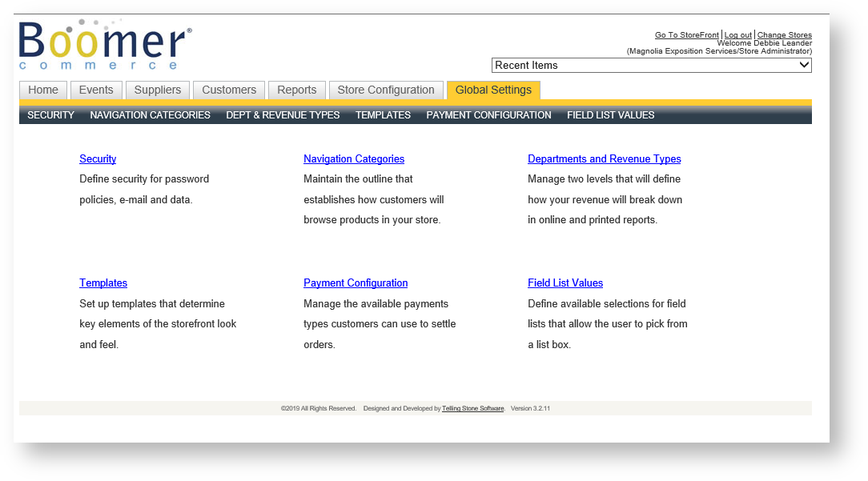Viewport: 868px width, 481px height.
Task: Open the Security settings link
Action: point(98,158)
